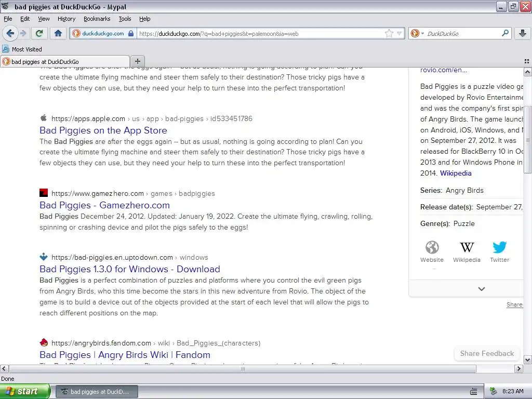
Task: Open the Windows Start button
Action: (x=25, y=392)
